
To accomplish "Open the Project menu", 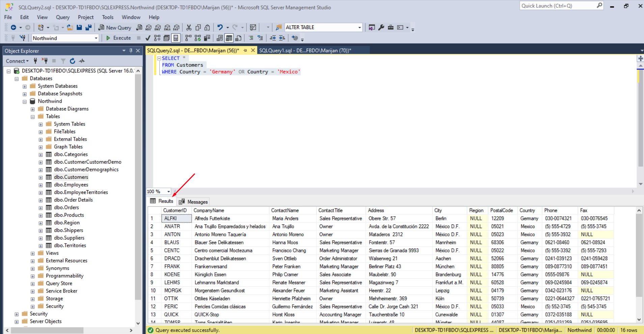I will point(86,17).
